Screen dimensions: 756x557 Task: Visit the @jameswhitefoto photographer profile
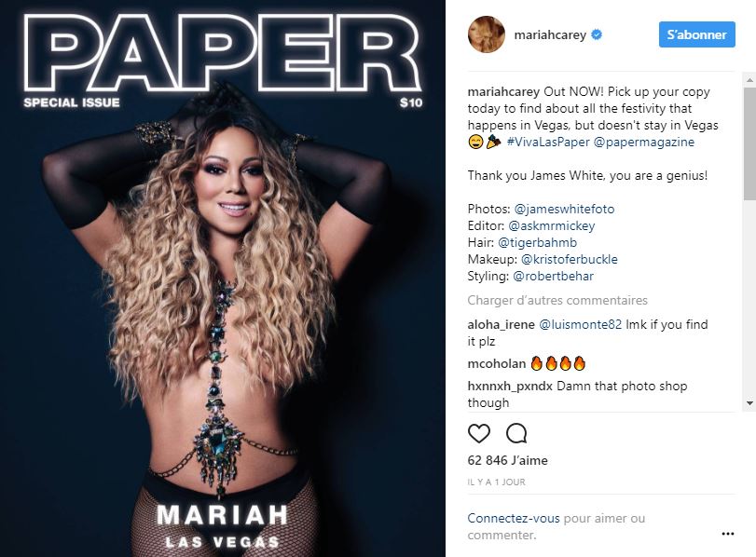pos(564,209)
